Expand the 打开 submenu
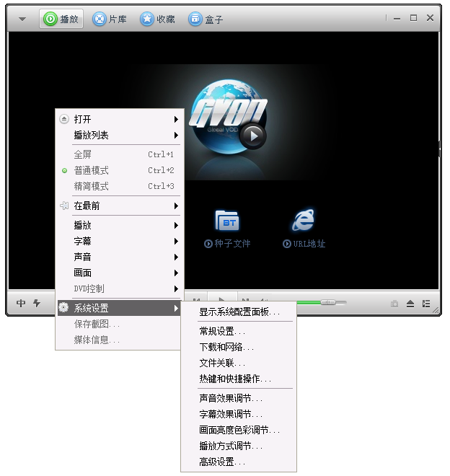This screenshot has width=450, height=476. [x=120, y=119]
